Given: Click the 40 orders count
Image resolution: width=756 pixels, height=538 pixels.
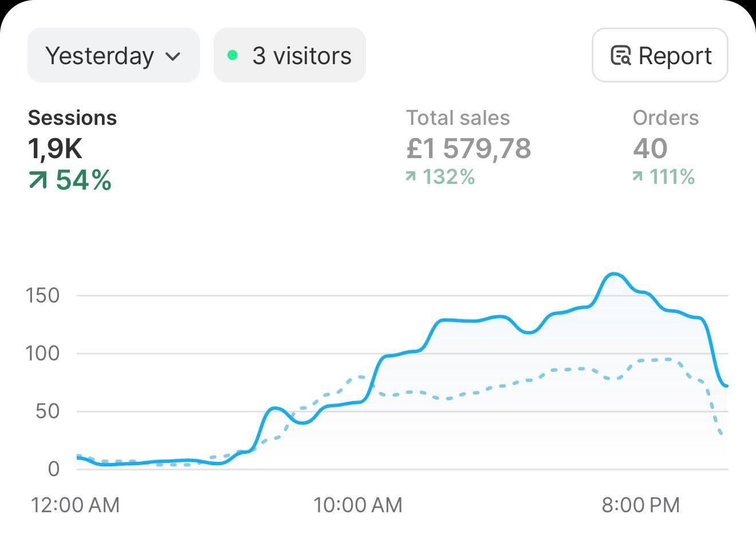Looking at the screenshot, I should click(650, 148).
